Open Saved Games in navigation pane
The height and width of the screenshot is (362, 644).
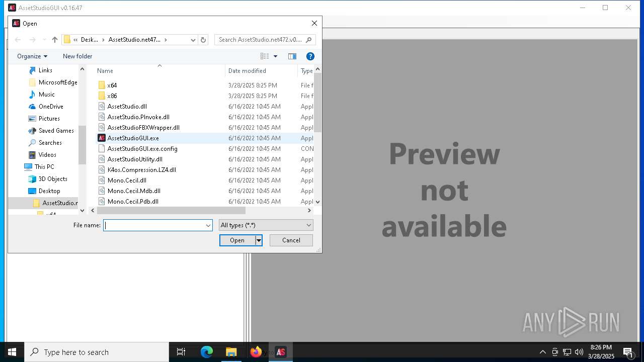click(56, 131)
